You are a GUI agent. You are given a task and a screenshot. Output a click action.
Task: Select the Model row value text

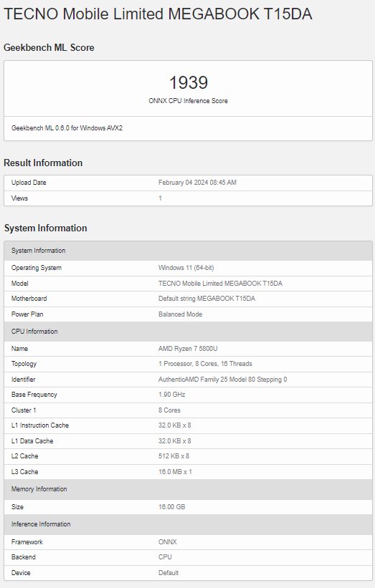220,284
